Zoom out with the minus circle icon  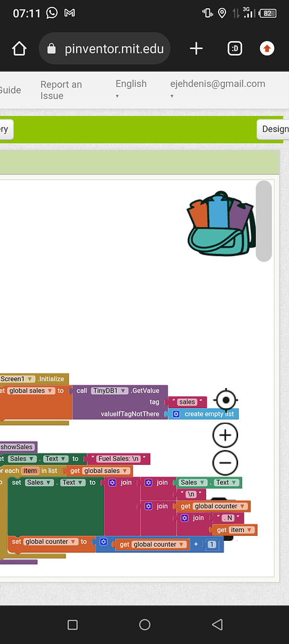pos(226,462)
